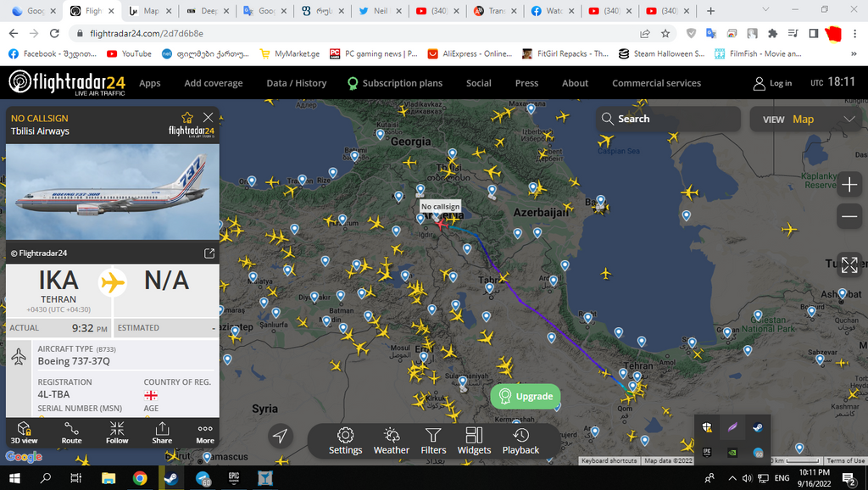Open Epic Games Launcher from taskbar
Viewport: 868px width, 490px height.
(234, 478)
